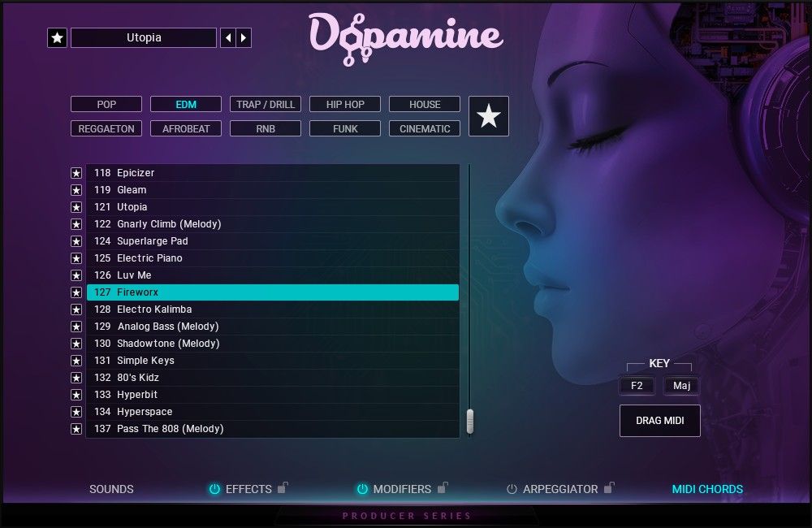The width and height of the screenshot is (812, 528).
Task: Enable the ARPEGGIATOR power button
Action: coord(512,489)
